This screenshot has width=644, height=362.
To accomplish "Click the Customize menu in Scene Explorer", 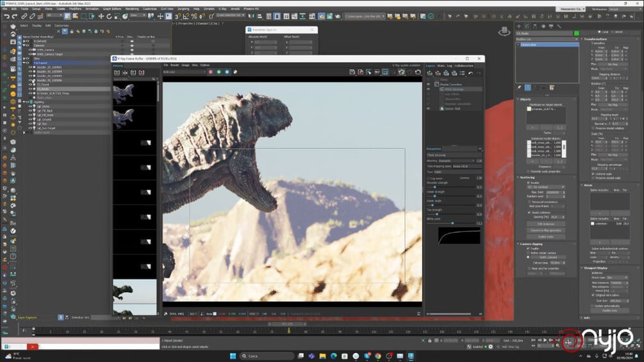I will [62, 26].
